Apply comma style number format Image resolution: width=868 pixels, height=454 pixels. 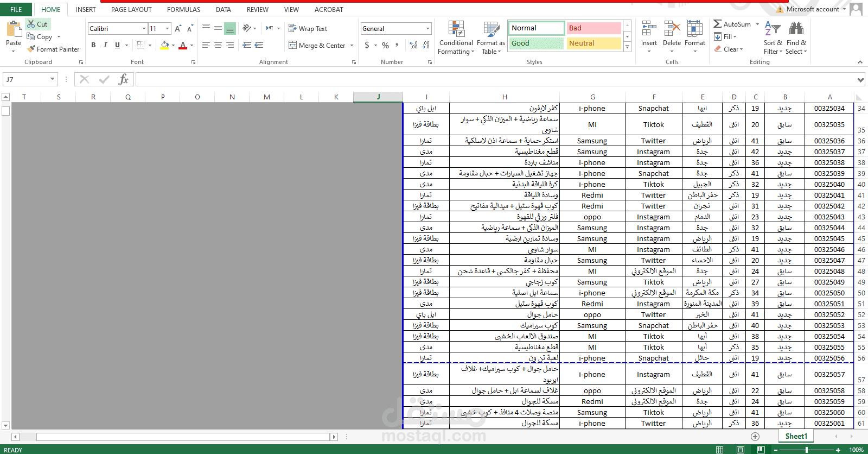click(397, 45)
